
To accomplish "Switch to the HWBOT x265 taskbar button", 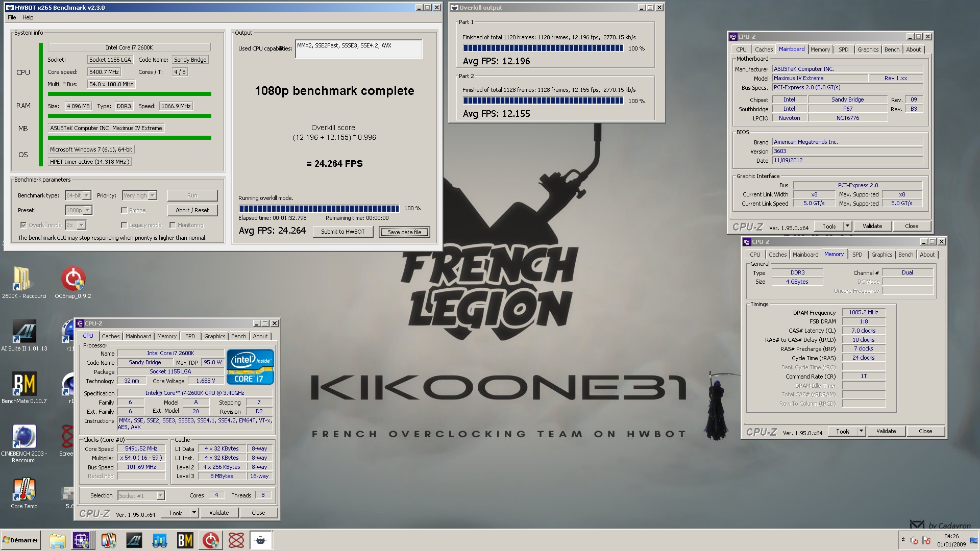I will [261, 540].
